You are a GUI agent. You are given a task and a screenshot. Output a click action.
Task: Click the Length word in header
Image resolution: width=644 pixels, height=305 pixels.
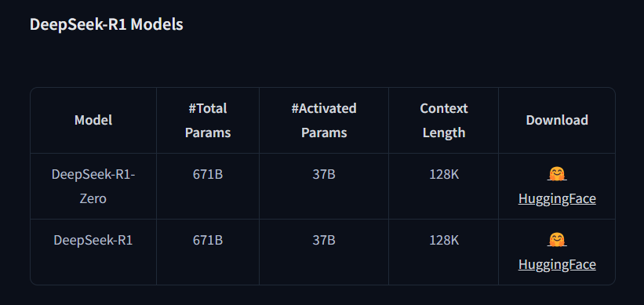444,133
